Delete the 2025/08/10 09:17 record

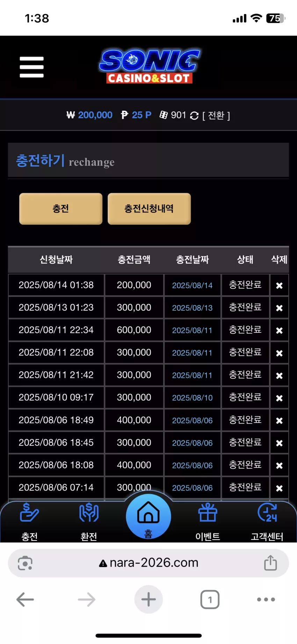click(x=279, y=398)
